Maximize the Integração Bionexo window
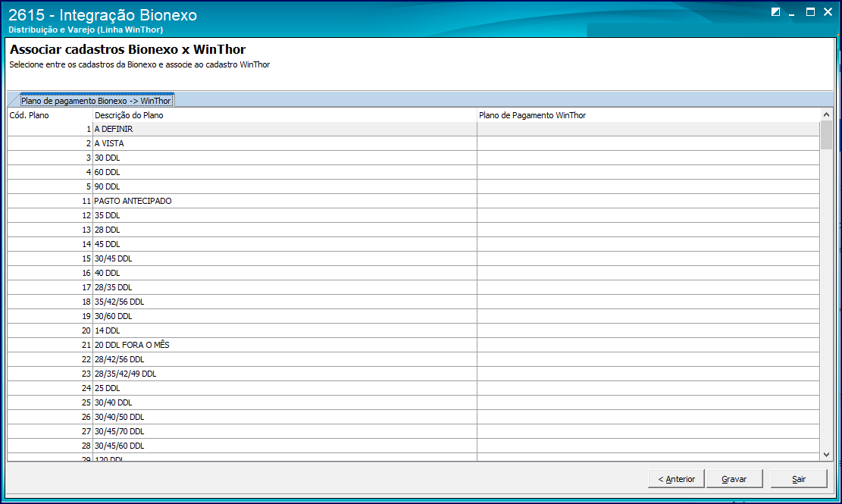 click(810, 12)
